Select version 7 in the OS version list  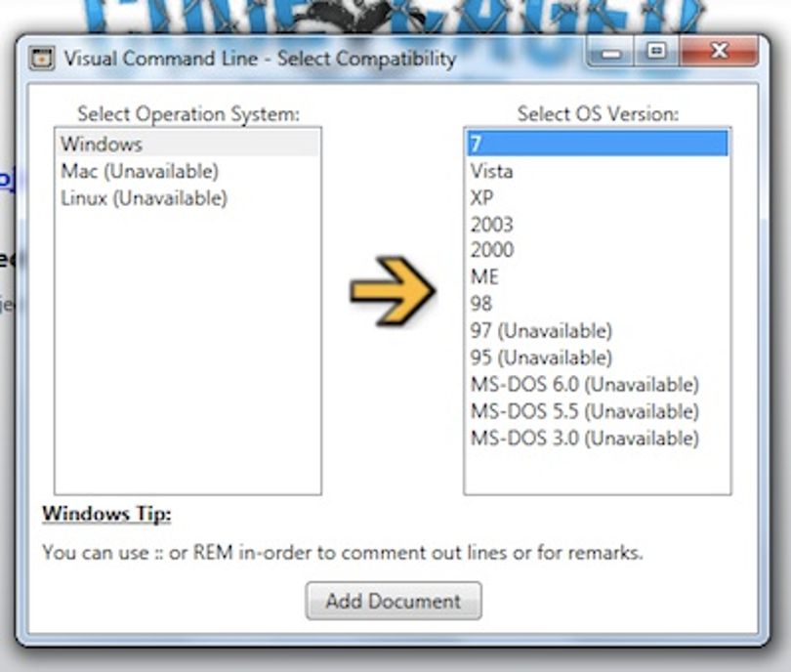pos(598,144)
